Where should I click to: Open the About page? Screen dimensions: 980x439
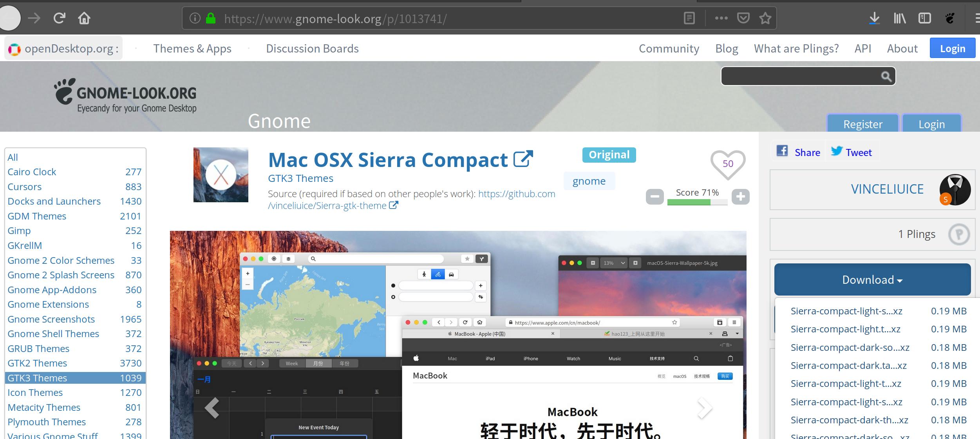[x=902, y=48]
